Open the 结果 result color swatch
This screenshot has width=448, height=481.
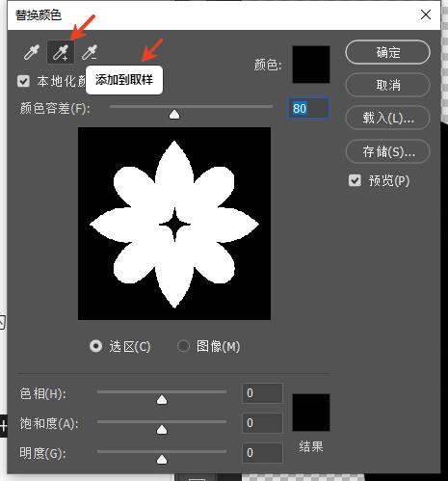coord(311,413)
